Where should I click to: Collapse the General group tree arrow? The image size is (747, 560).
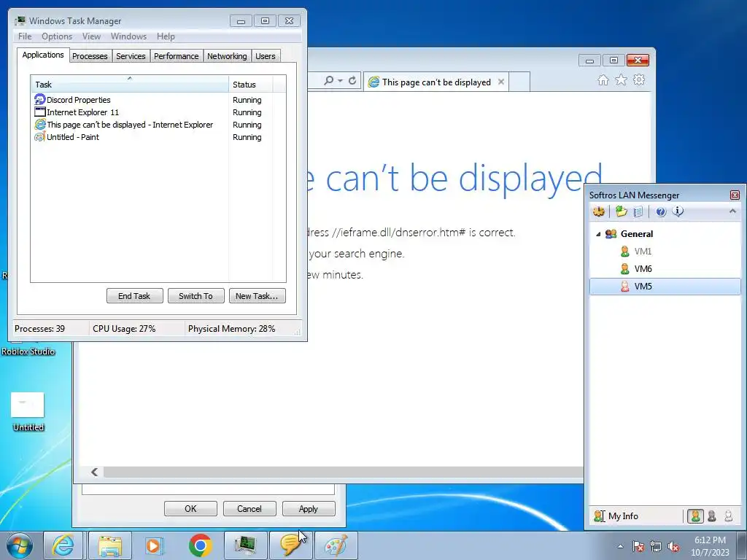598,234
